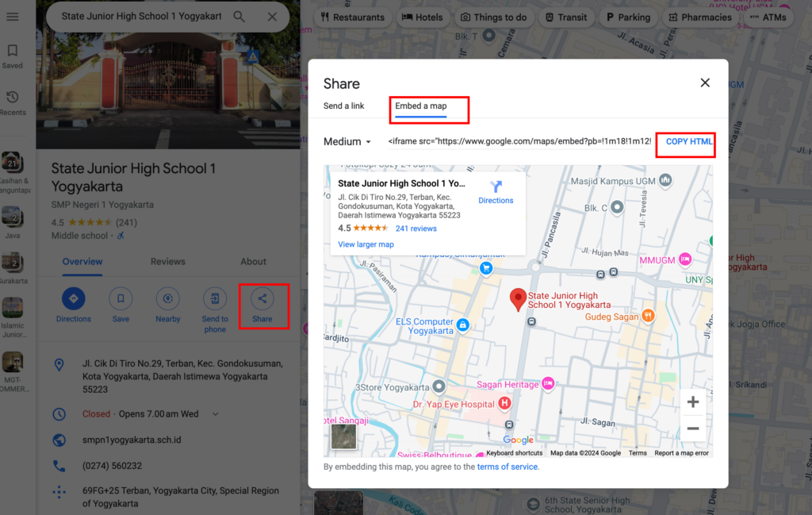The width and height of the screenshot is (812, 515).
Task: Click Directions arrow icon in embed preview
Action: [x=496, y=186]
